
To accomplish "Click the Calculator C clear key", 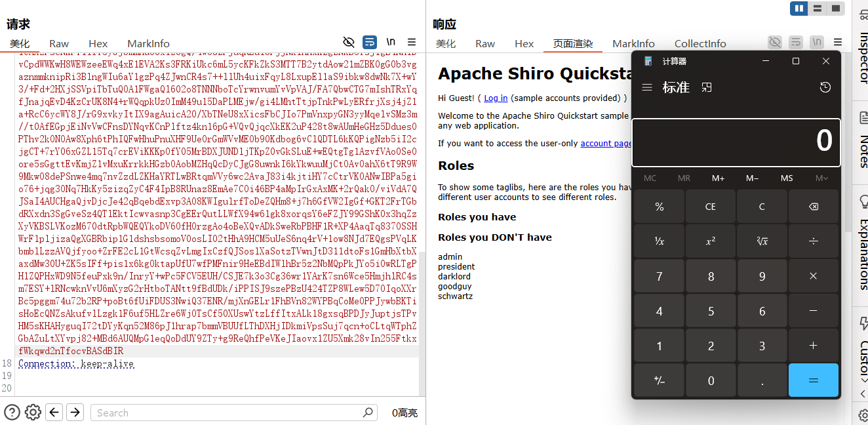I will click(762, 207).
